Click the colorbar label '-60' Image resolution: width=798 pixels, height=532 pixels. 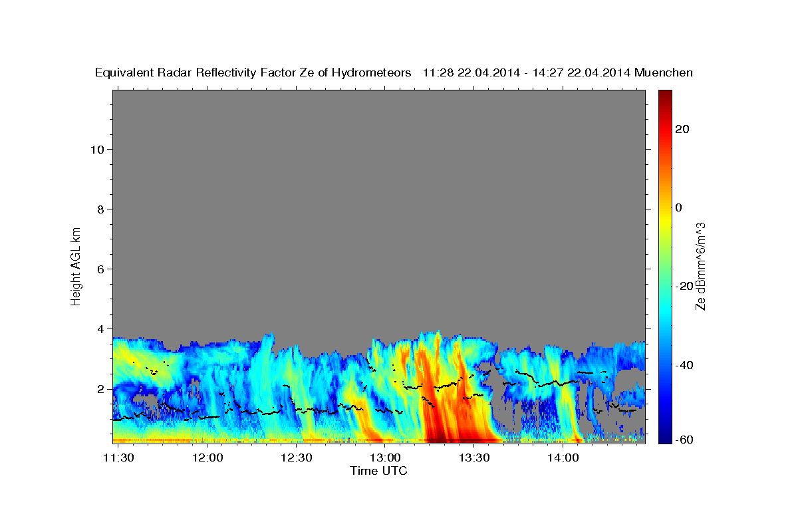[684, 440]
